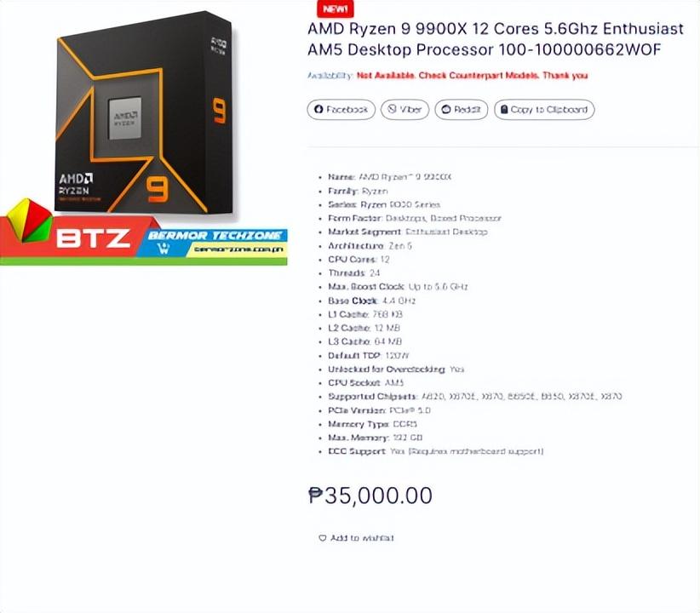Click the clipboard icon in Copy button

click(504, 109)
